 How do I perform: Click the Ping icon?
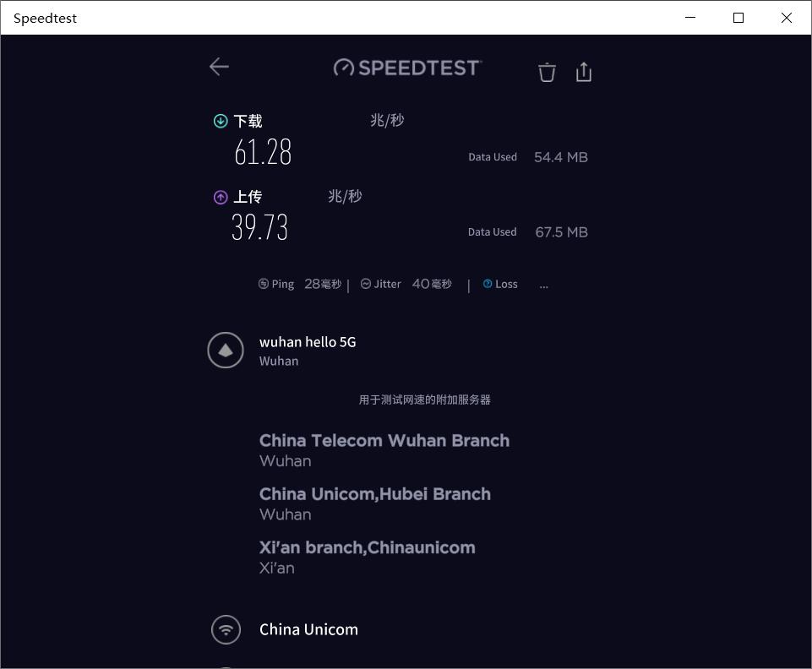264,284
